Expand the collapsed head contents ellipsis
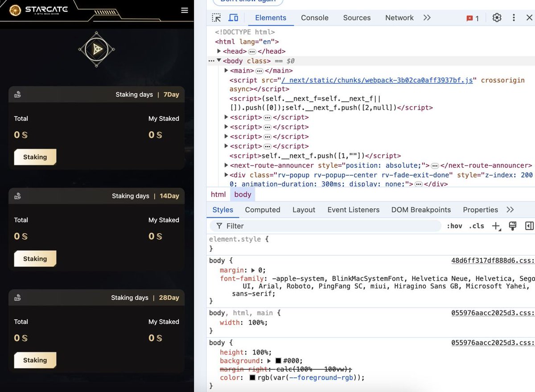Viewport: 535px width, 392px height. [x=252, y=51]
